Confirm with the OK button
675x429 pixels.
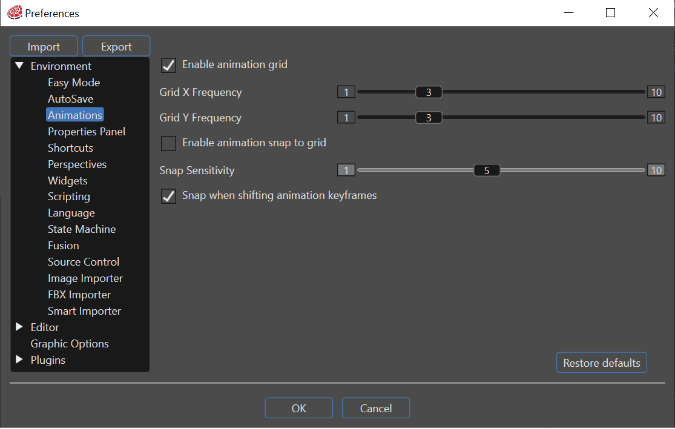point(299,408)
